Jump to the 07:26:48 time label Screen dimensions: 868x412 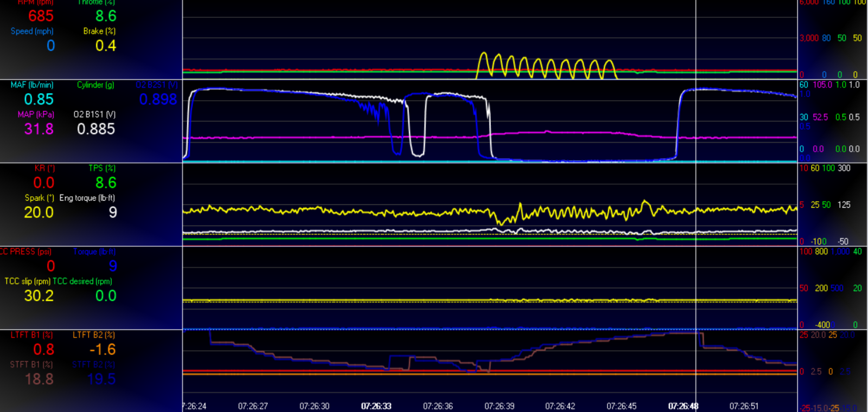click(683, 406)
